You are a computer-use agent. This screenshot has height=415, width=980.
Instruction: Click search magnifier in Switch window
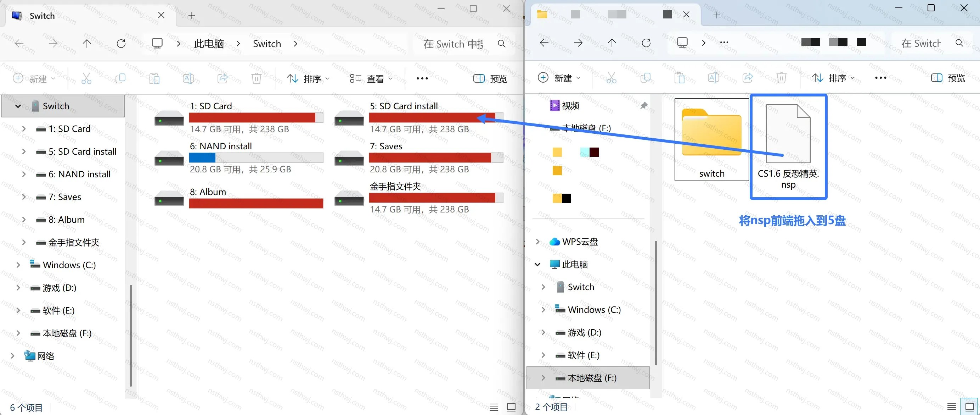click(501, 44)
